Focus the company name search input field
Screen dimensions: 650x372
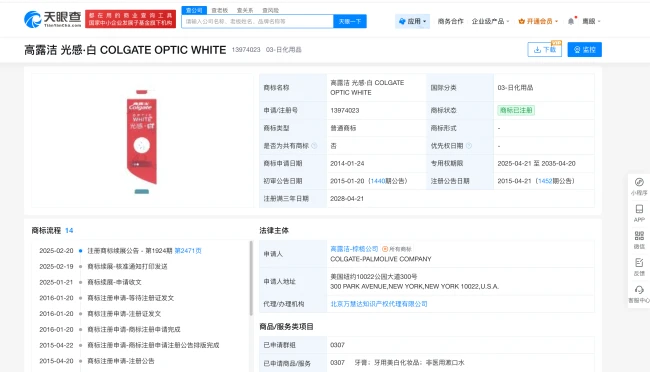[x=257, y=21]
